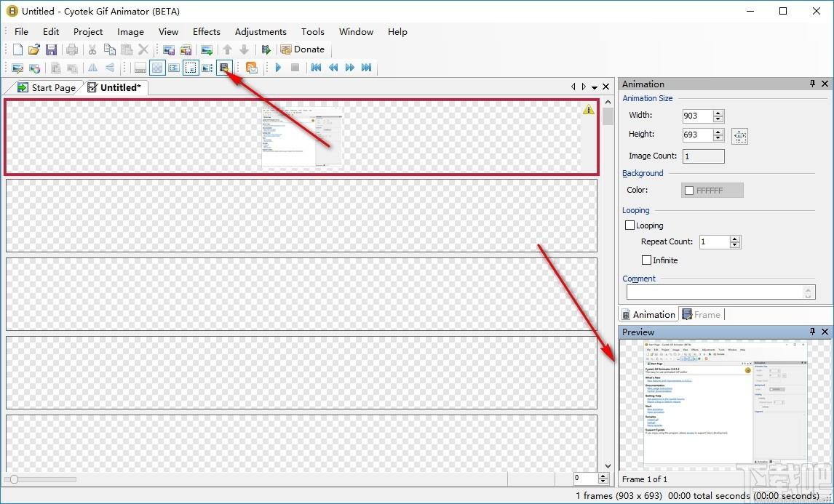Click the export image with floppy icon
Screen dimensions: 834x504
[169, 50]
